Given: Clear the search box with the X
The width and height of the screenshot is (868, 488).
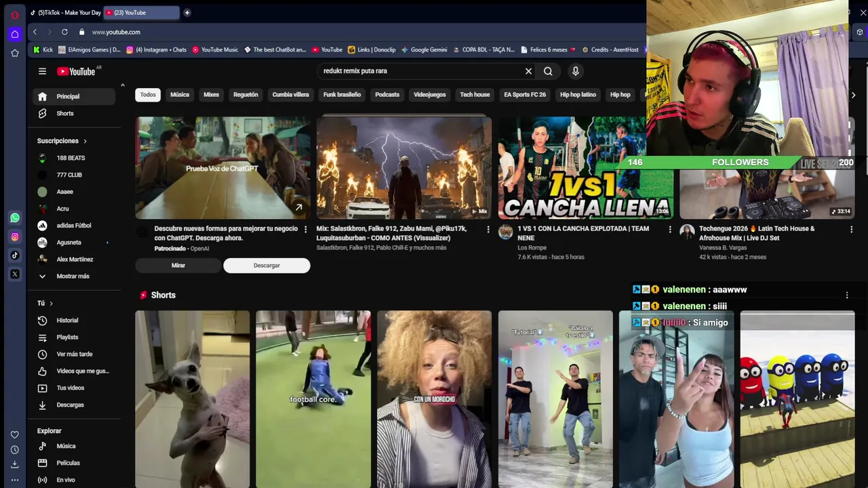Looking at the screenshot, I should pos(528,71).
